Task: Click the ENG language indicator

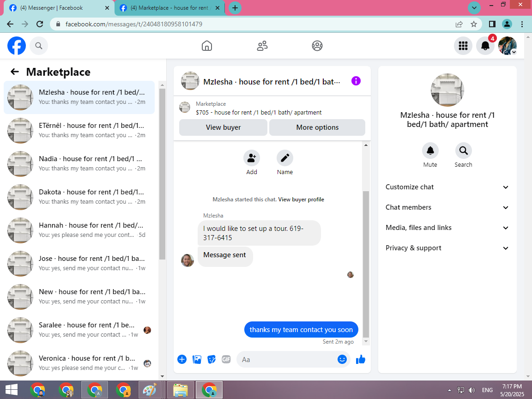Action: (487, 390)
